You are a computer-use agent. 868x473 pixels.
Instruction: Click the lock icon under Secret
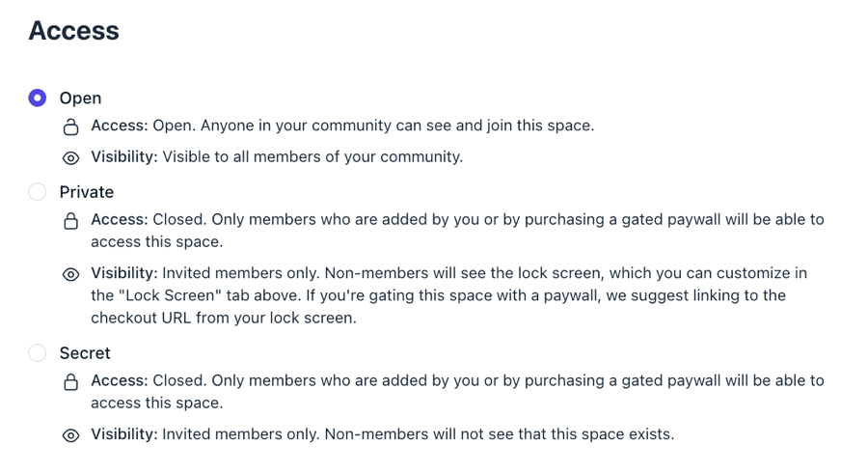[70, 382]
